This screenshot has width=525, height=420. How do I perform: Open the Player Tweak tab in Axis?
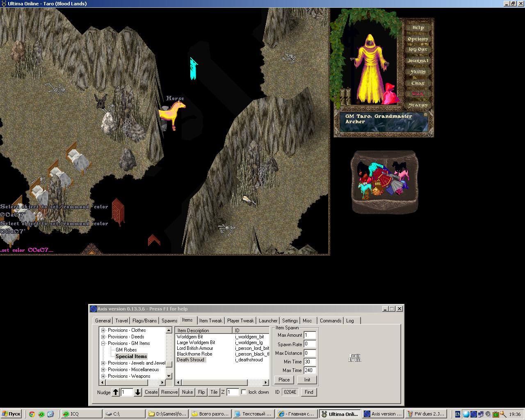tap(241, 321)
